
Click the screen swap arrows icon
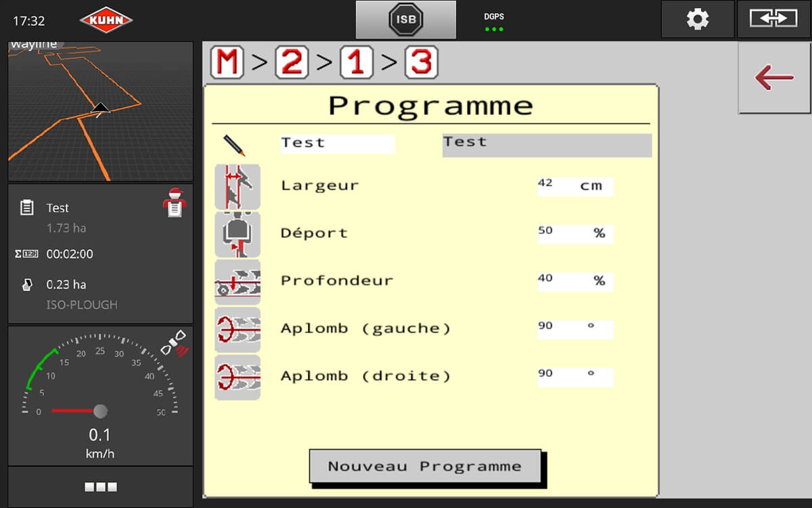click(x=773, y=19)
